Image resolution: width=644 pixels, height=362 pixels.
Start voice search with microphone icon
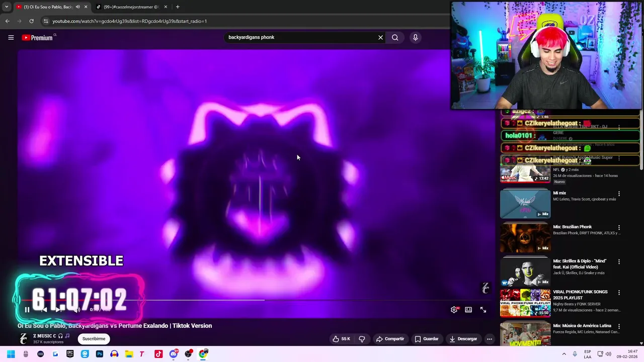click(x=415, y=37)
